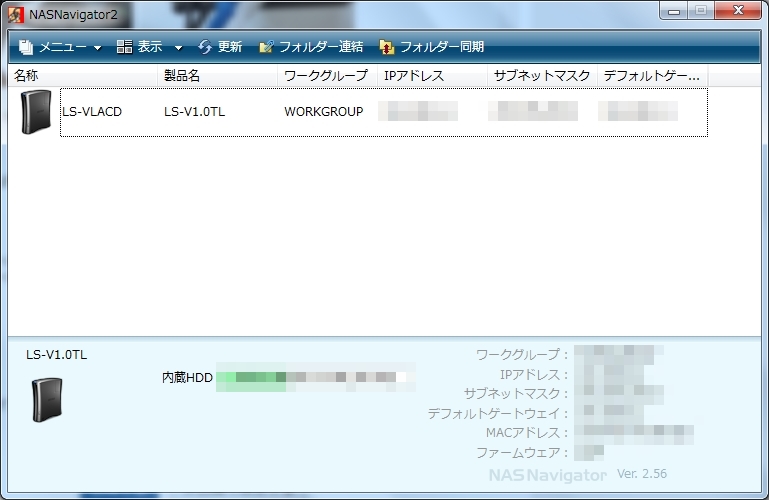The image size is (769, 500).
Task: Click the LS-V1.0TL product name cell
Action: pyautogui.click(x=194, y=112)
